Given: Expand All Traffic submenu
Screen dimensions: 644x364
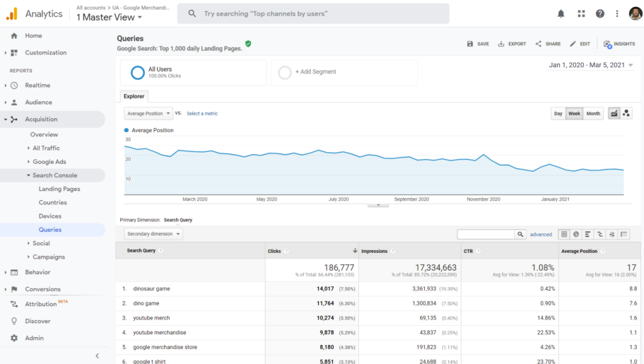Looking at the screenshot, I should tap(28, 148).
